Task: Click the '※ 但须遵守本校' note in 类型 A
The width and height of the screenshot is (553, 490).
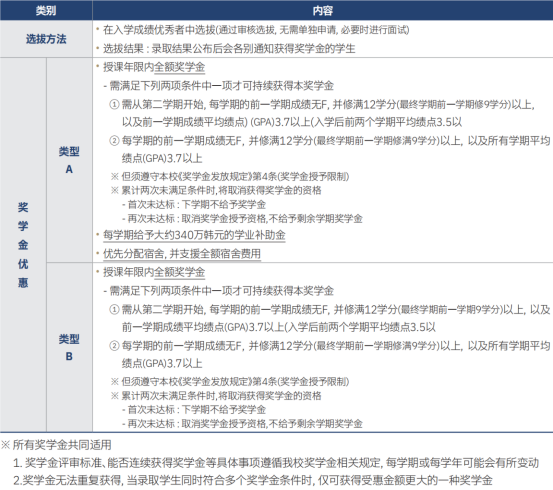Action: [230, 176]
